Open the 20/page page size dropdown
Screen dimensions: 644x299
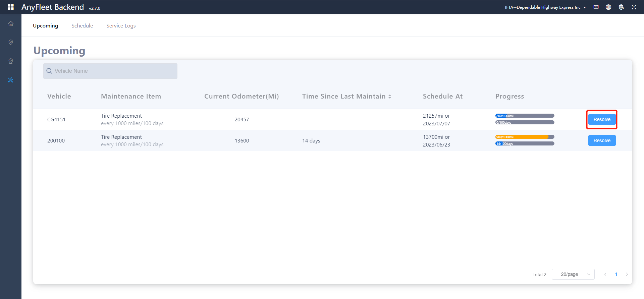573,274
